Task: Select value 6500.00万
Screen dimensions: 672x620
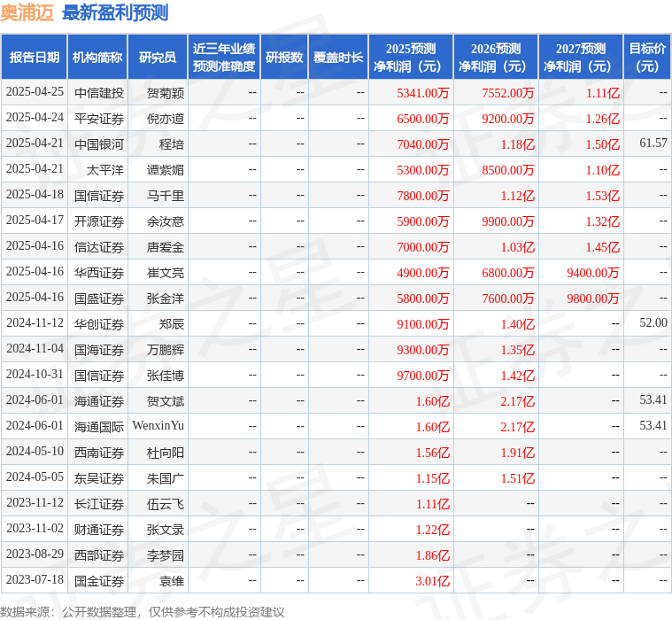Action: [x=422, y=119]
